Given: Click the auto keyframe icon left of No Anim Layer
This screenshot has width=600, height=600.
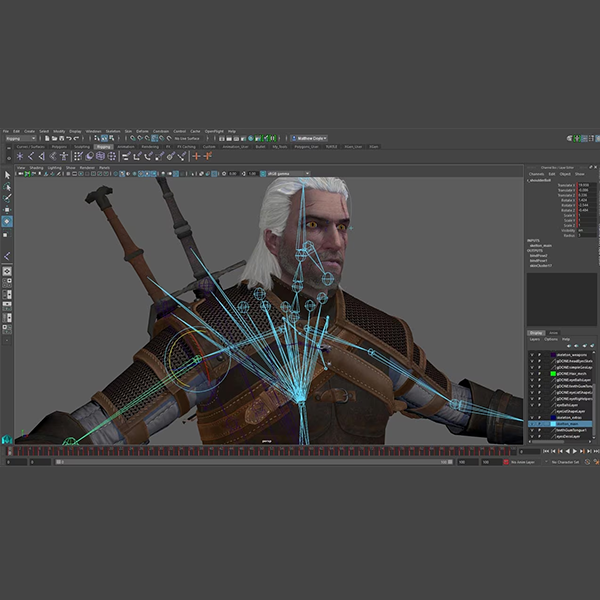Looking at the screenshot, I should pyautogui.click(x=506, y=462).
